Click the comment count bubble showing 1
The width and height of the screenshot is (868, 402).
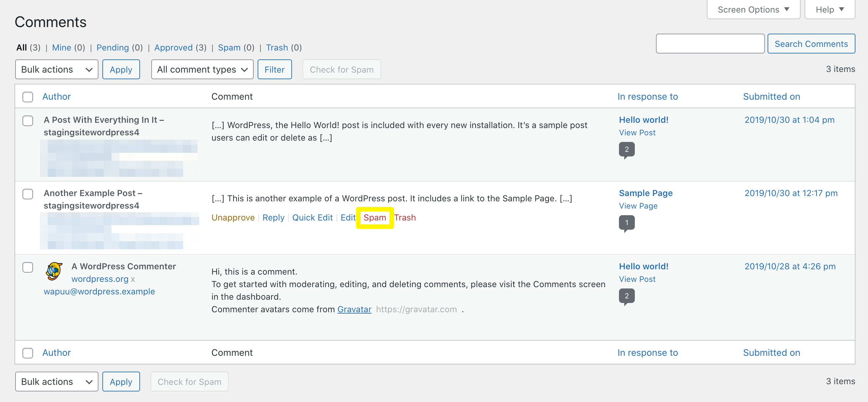[627, 222]
